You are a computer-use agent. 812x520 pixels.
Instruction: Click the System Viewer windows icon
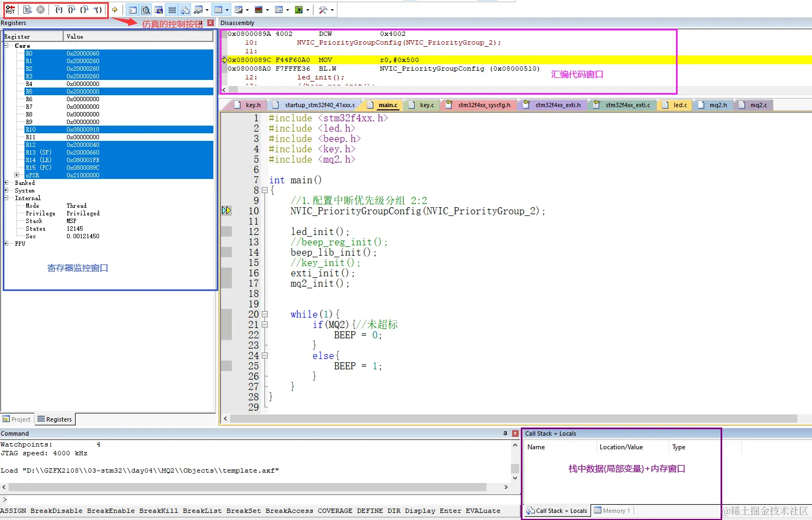[x=299, y=10]
